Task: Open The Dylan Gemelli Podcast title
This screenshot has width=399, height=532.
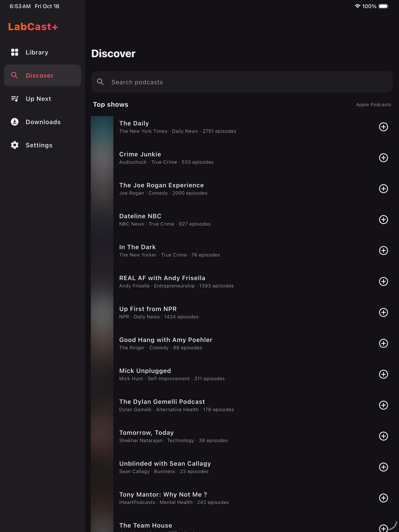Action: [162, 402]
